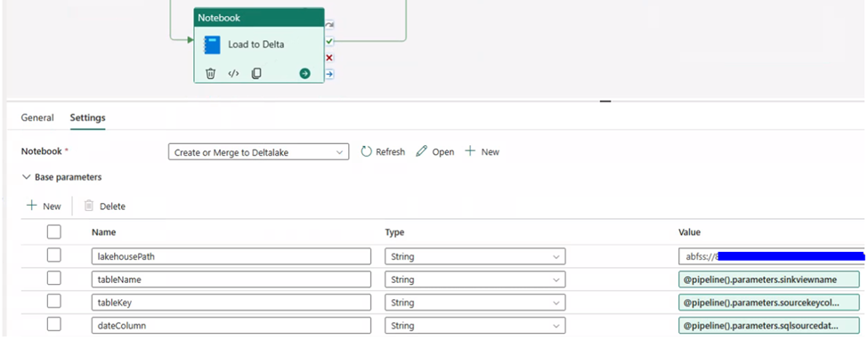Toggle the select-all parameters checkbox
The image size is (868, 340).
pyautogui.click(x=53, y=232)
